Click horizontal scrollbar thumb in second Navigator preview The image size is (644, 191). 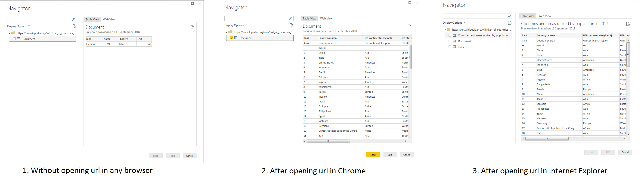(x=328, y=141)
